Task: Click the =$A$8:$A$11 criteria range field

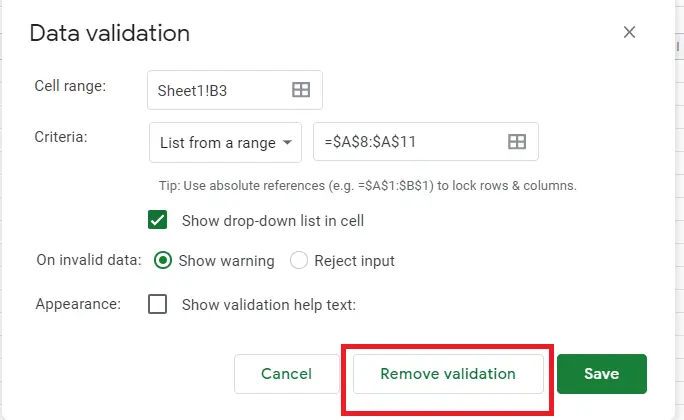Action: coord(426,142)
